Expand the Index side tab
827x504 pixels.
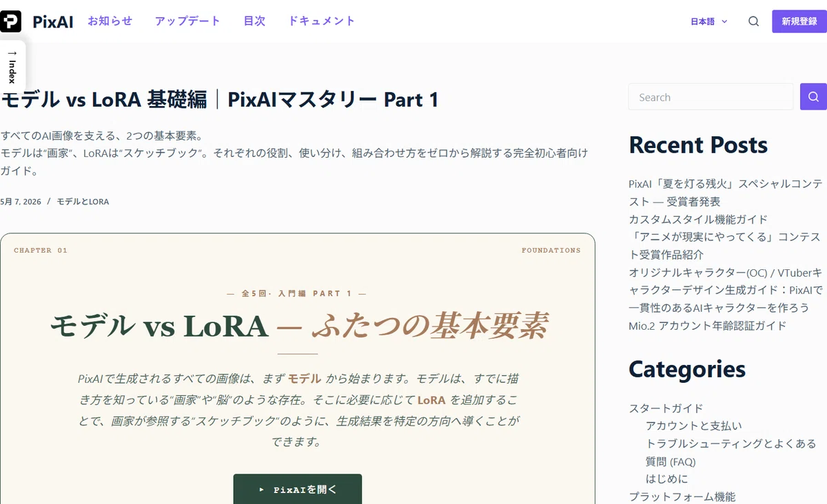(12, 67)
